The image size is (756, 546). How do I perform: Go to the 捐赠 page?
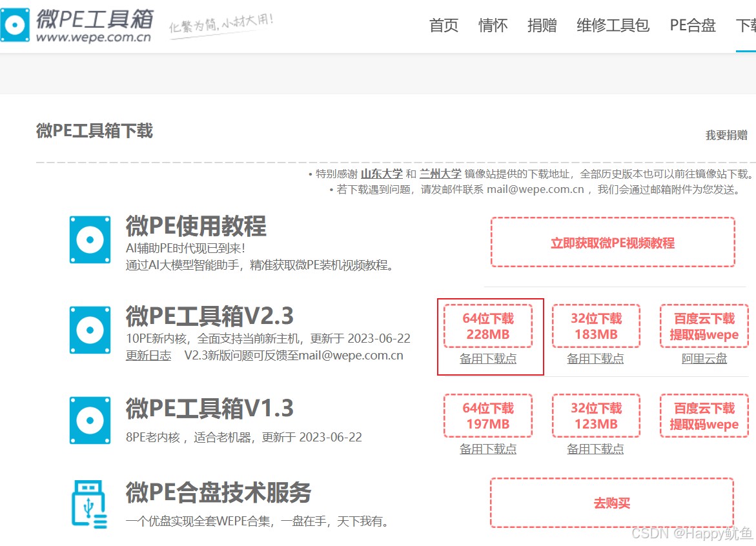point(542,25)
